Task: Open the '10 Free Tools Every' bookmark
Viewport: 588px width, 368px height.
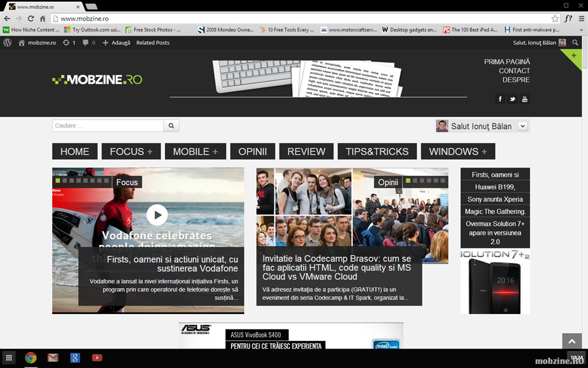Action: 287,30
